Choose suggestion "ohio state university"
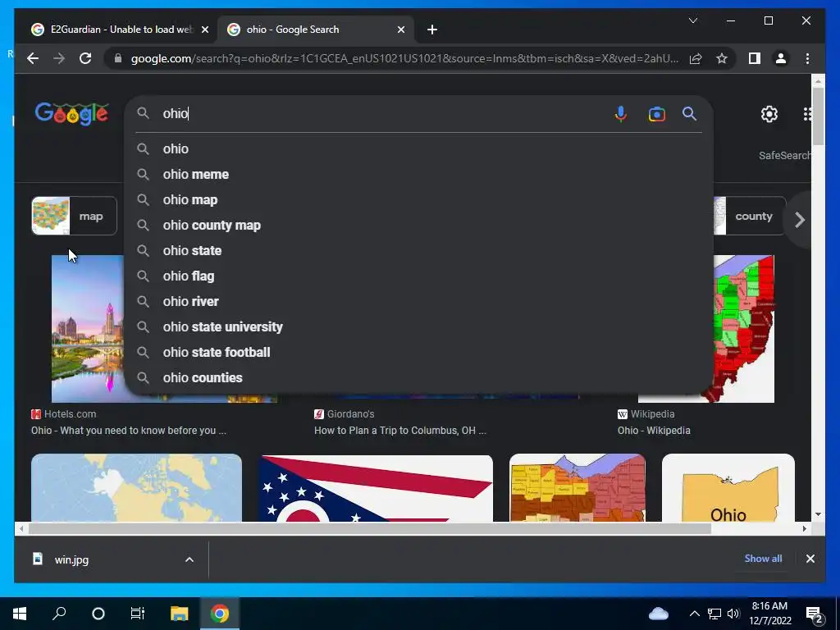The height and width of the screenshot is (630, 840). (x=418, y=326)
